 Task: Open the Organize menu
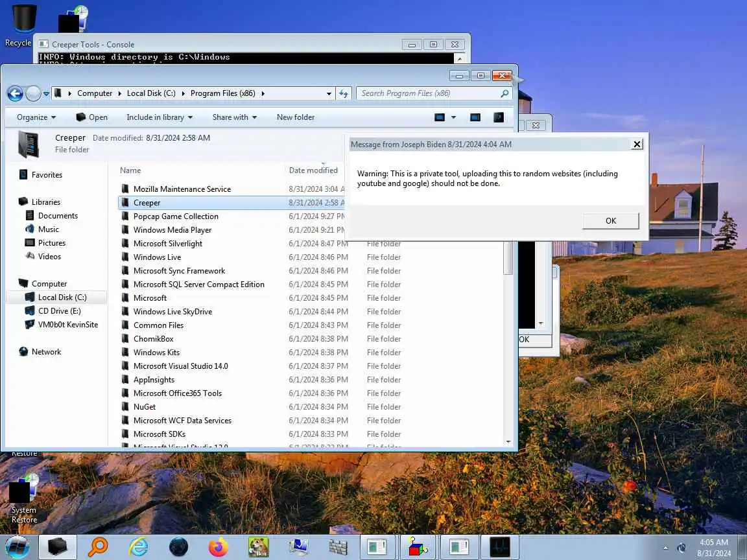(36, 117)
